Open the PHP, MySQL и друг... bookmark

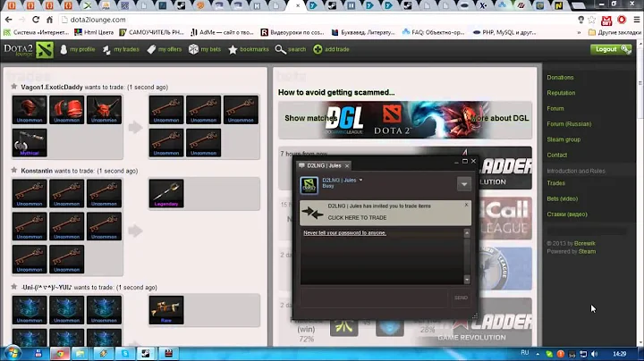click(504, 32)
